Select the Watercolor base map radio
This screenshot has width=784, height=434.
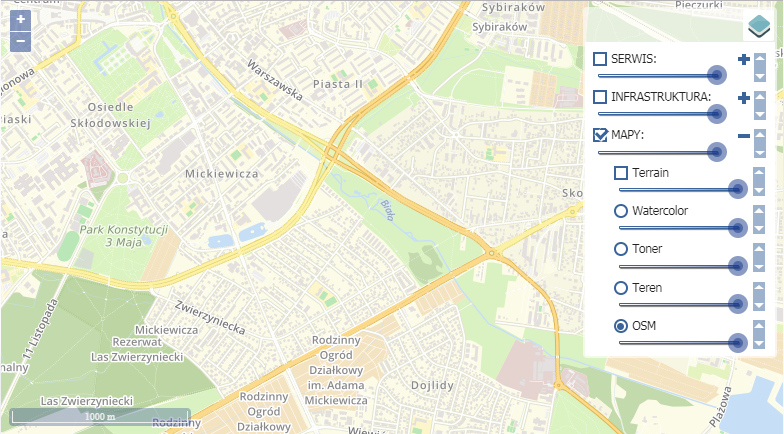tap(620, 211)
